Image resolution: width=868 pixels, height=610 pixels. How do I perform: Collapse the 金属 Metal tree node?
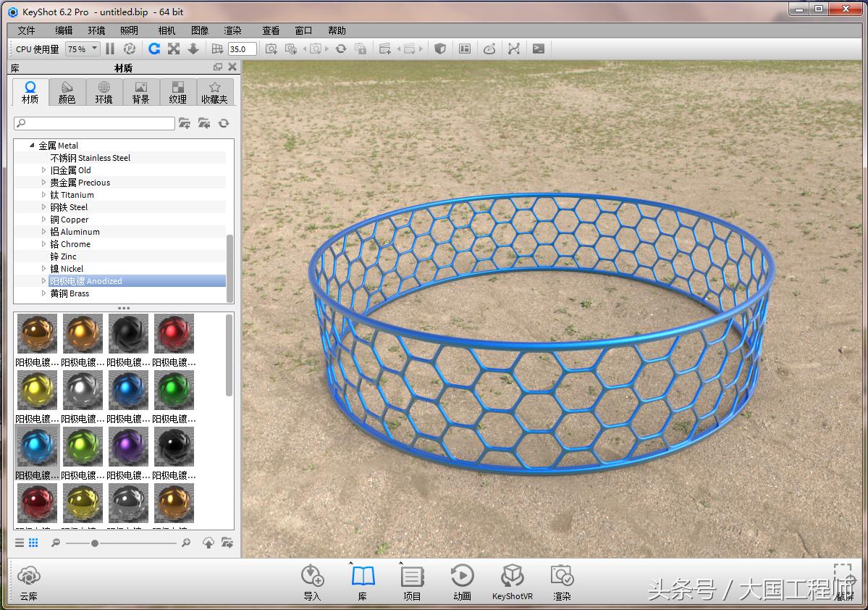click(32, 145)
